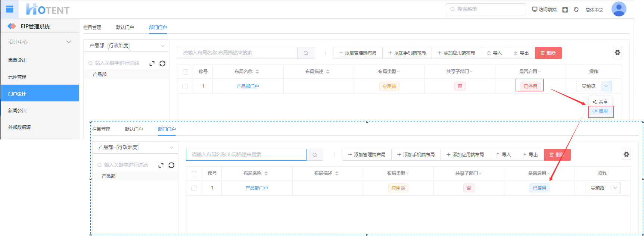This screenshot has height=236, width=644.
Task: Click the expand icon beside the upper tree filter
Action: click(152, 63)
